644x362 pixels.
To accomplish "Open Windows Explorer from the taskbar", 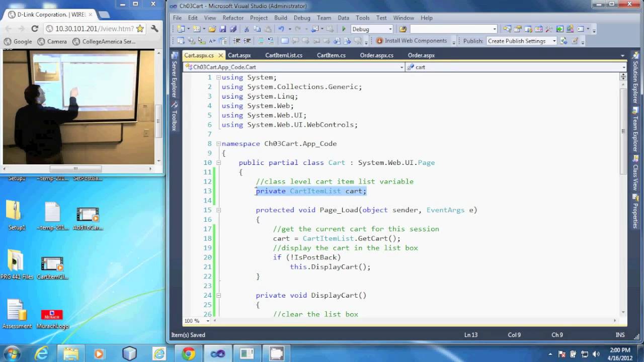I will [70, 354].
